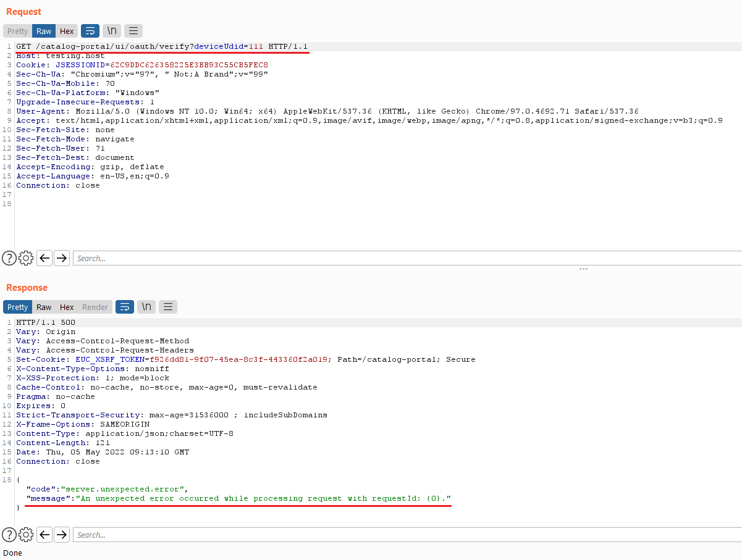Click the panel divider handle dots
The height and width of the screenshot is (560, 742).
(x=583, y=269)
